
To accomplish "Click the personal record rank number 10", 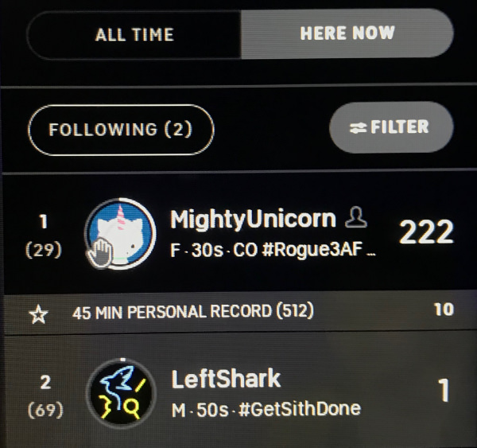I will coord(444,310).
